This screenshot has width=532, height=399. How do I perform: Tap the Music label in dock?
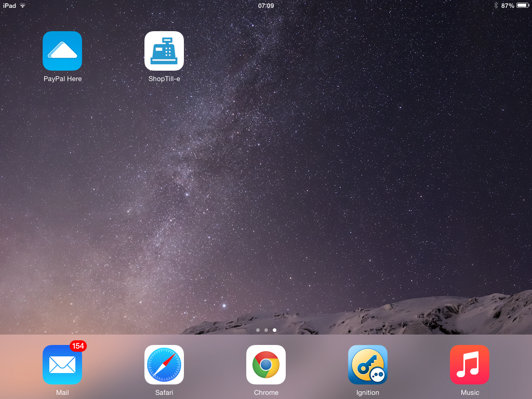[x=470, y=393]
